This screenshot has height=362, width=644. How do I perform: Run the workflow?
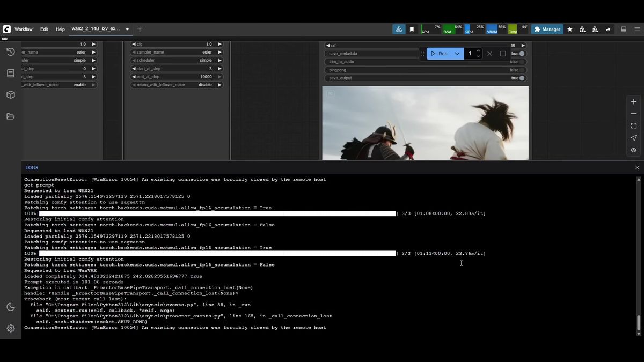[439, 54]
